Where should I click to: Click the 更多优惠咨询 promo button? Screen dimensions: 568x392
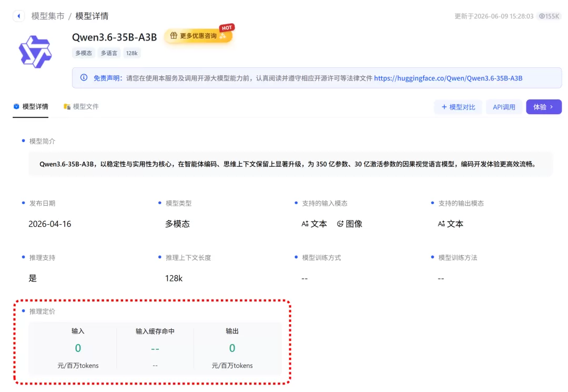click(198, 36)
